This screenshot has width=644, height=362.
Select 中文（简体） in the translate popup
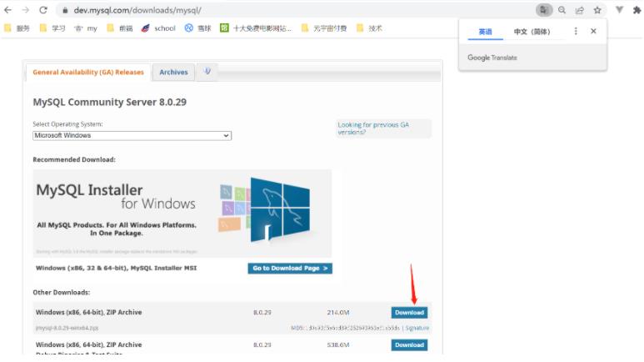(532, 32)
